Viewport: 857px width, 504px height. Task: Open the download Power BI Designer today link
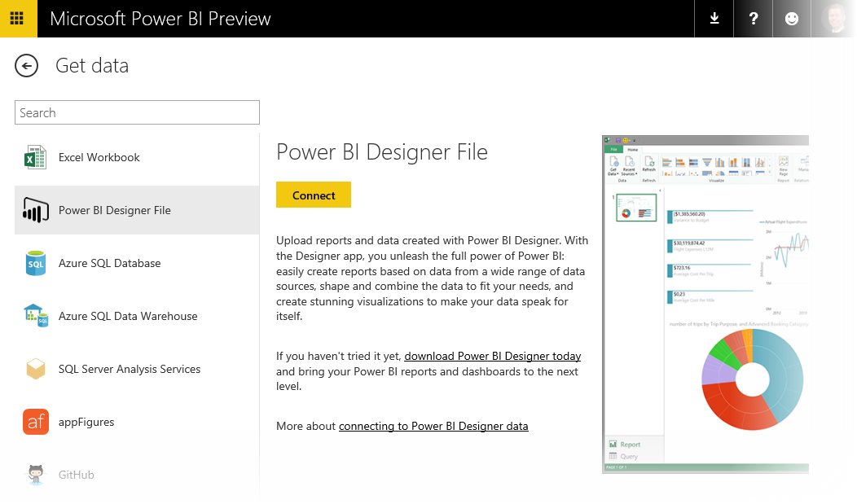coord(492,356)
